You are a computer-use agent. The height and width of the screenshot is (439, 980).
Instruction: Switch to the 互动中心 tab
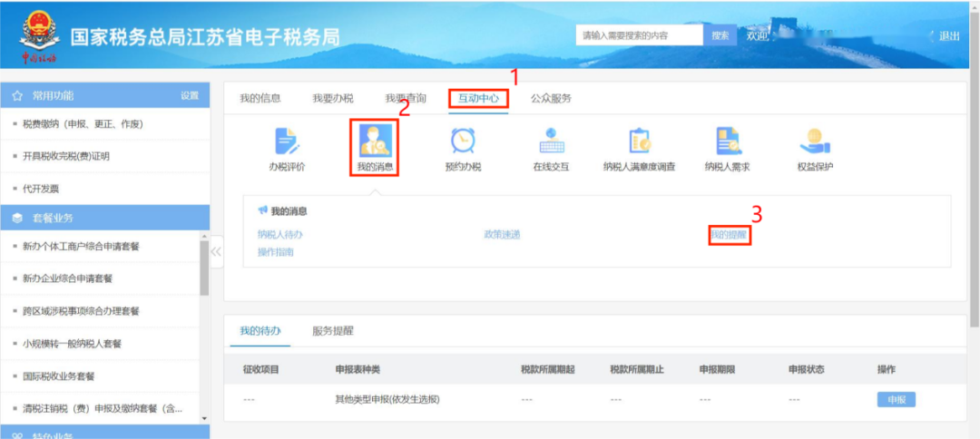478,98
